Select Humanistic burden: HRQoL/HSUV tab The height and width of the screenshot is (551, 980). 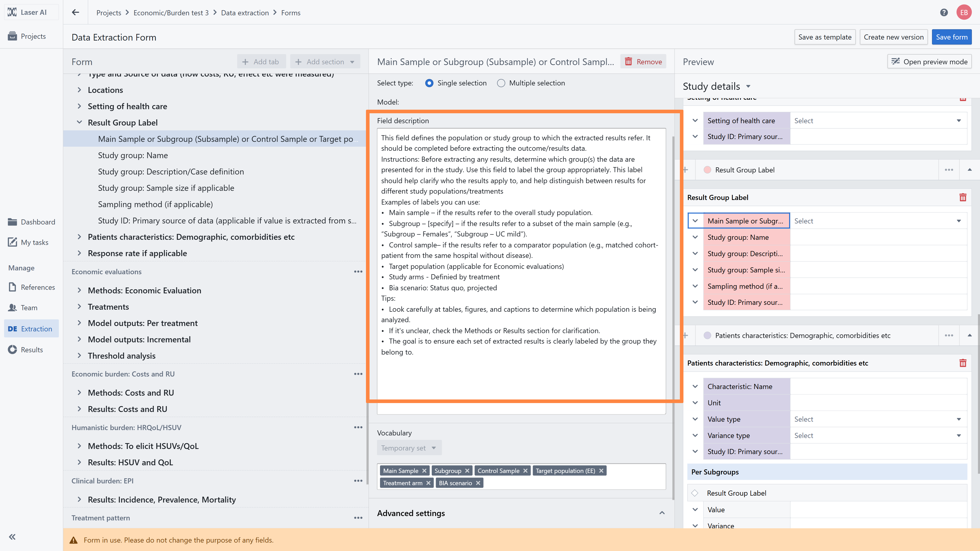(x=126, y=428)
